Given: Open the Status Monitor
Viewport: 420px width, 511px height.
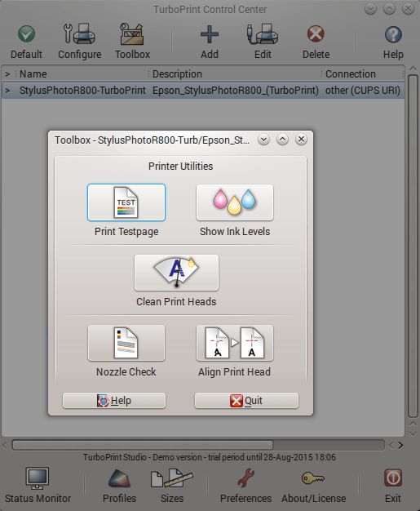Looking at the screenshot, I should tap(38, 486).
